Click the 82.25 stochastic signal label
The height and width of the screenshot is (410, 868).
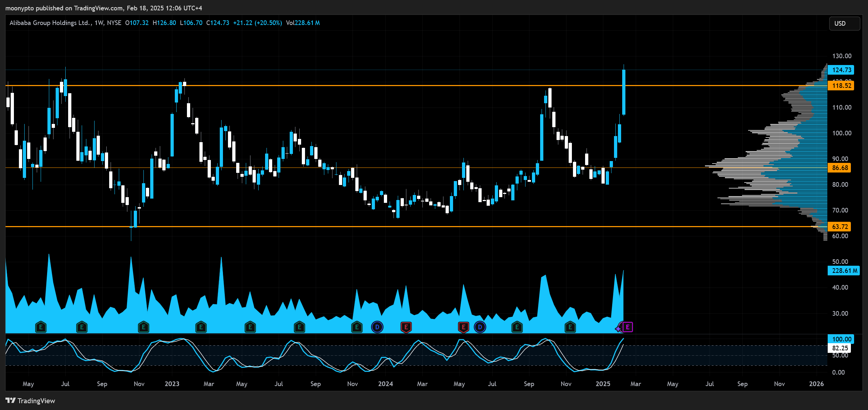839,348
